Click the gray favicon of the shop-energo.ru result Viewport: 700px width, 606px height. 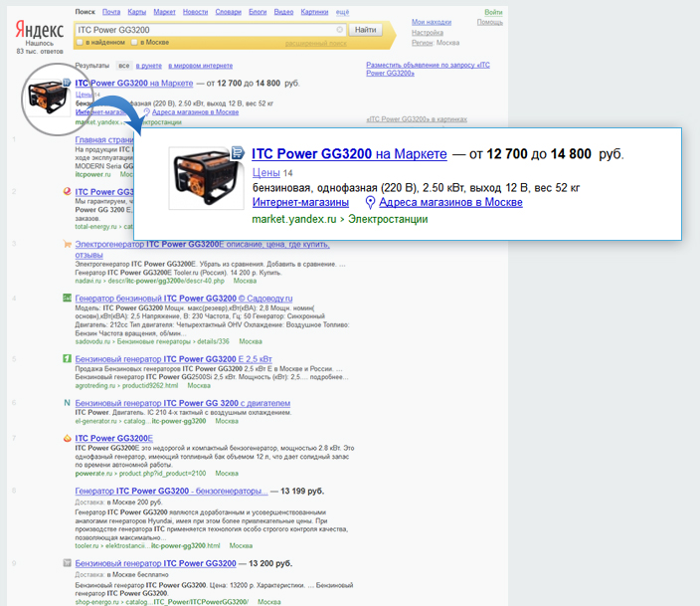coord(67,563)
